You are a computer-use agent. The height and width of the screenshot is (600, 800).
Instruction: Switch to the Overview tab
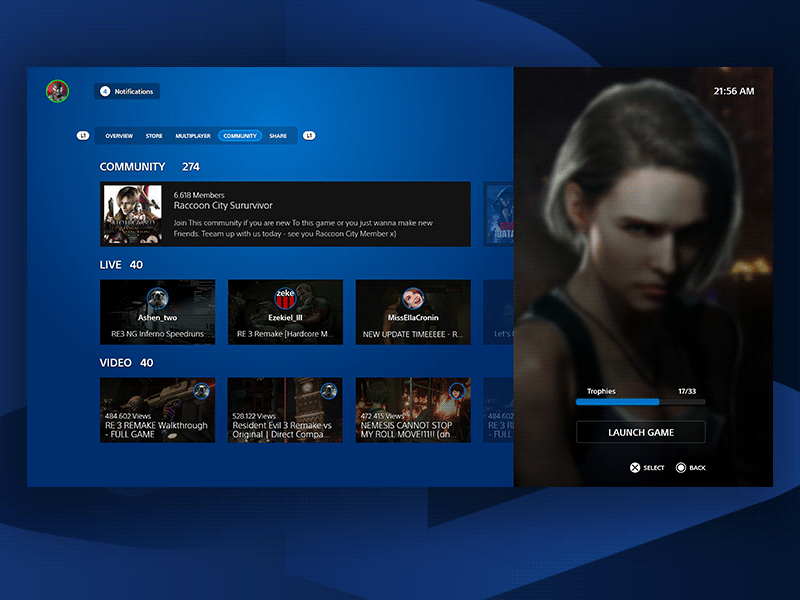[119, 135]
